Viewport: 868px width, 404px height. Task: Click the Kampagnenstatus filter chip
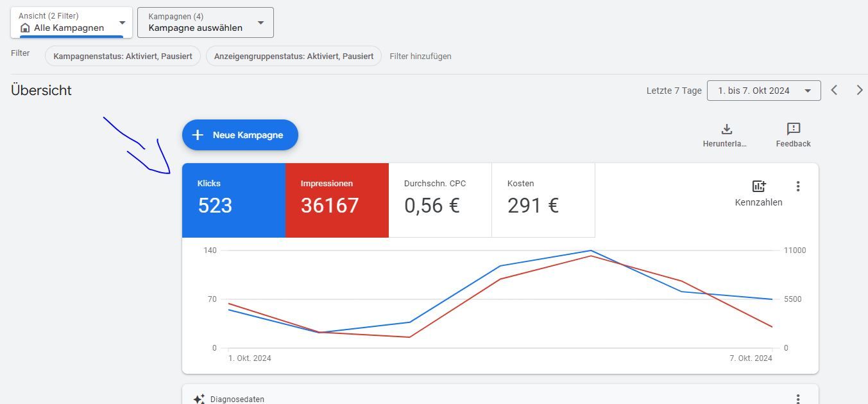(x=123, y=56)
